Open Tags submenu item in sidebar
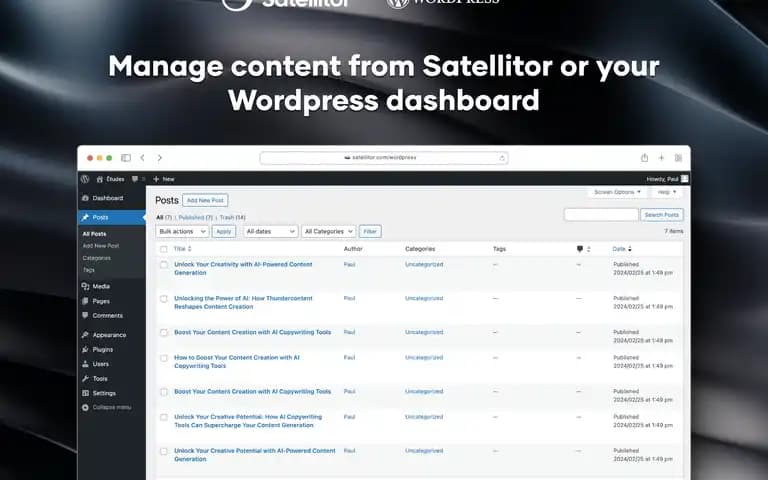This screenshot has height=480, width=768. [88, 270]
